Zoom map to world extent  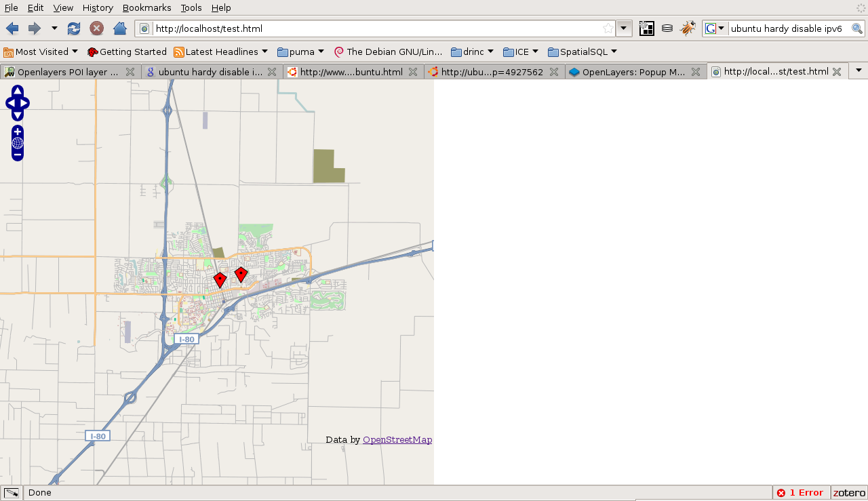point(18,143)
